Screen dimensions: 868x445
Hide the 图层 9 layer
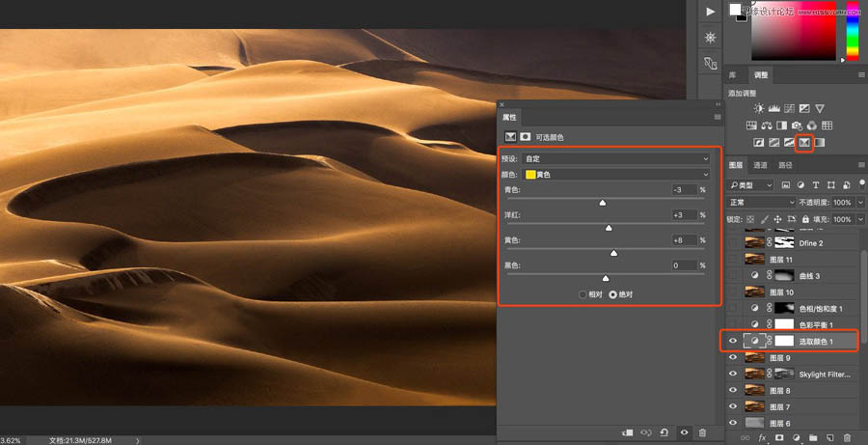pos(733,358)
